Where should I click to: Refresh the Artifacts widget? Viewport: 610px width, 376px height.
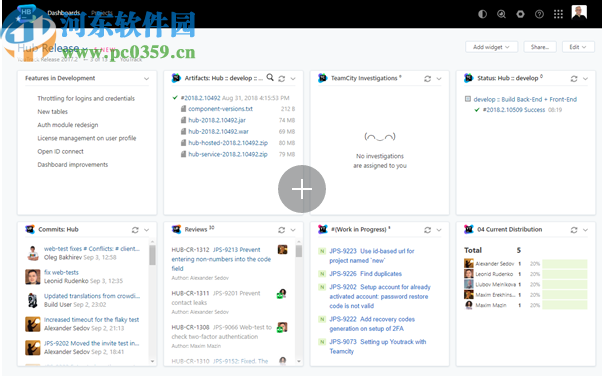(x=282, y=79)
